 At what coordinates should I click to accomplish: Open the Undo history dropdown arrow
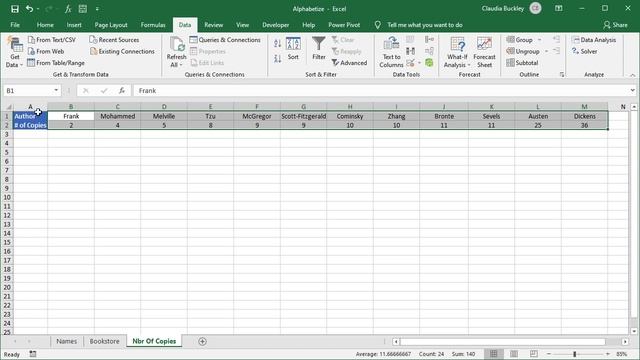pyautogui.click(x=38, y=9)
